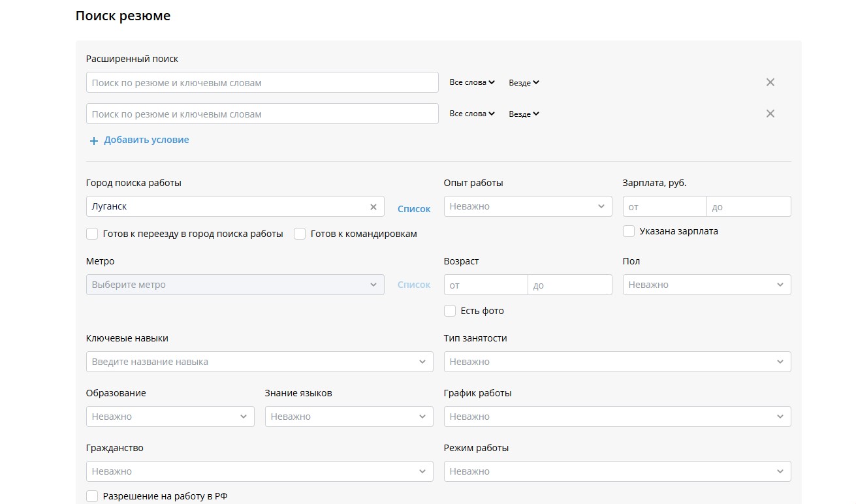Expand the Опыт работы dropdown
Screen dimensions: 856x504
click(x=528, y=206)
